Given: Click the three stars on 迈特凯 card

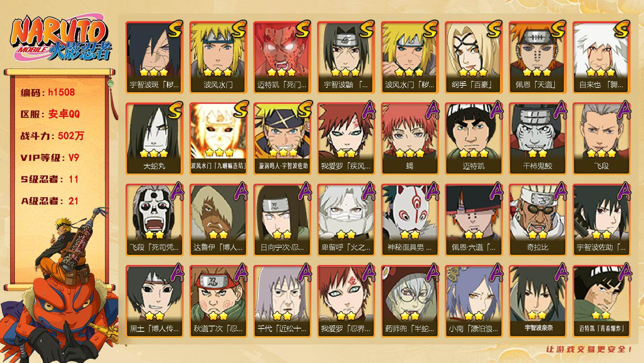Looking at the screenshot, I should pos(473,153).
